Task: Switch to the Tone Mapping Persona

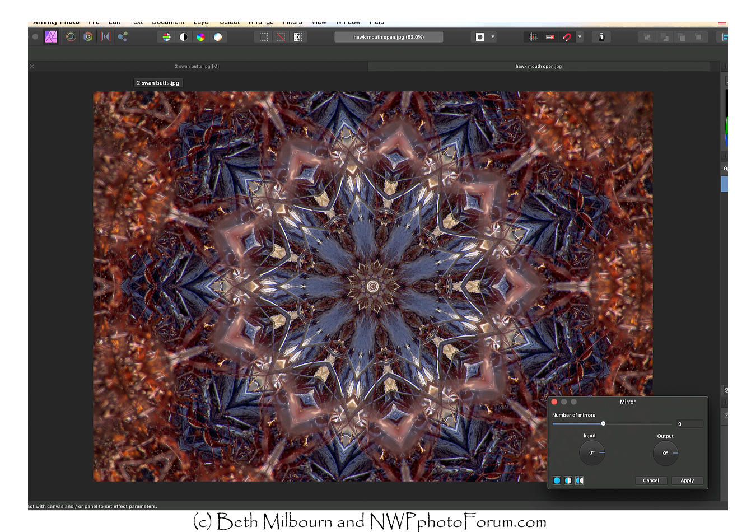Action: [x=105, y=37]
